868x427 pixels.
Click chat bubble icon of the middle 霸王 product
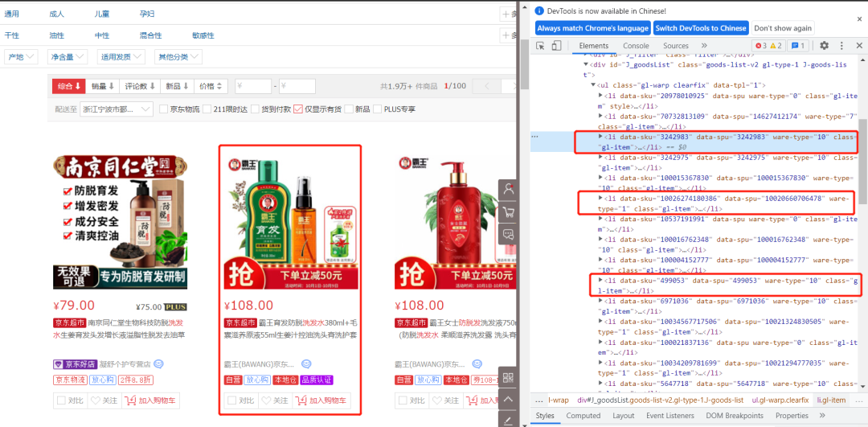pyautogui.click(x=306, y=363)
